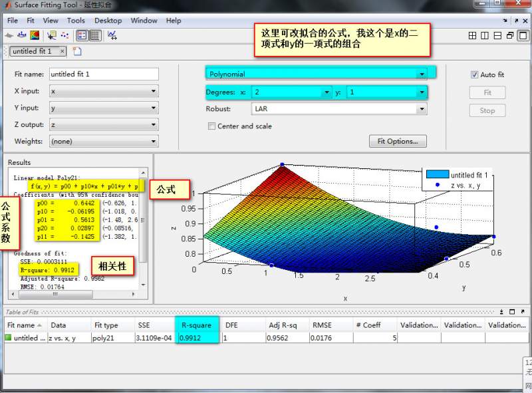Screen dimensions: 532x393
Task: Undock the tool using the up-right arrow
Action: click(517, 21)
